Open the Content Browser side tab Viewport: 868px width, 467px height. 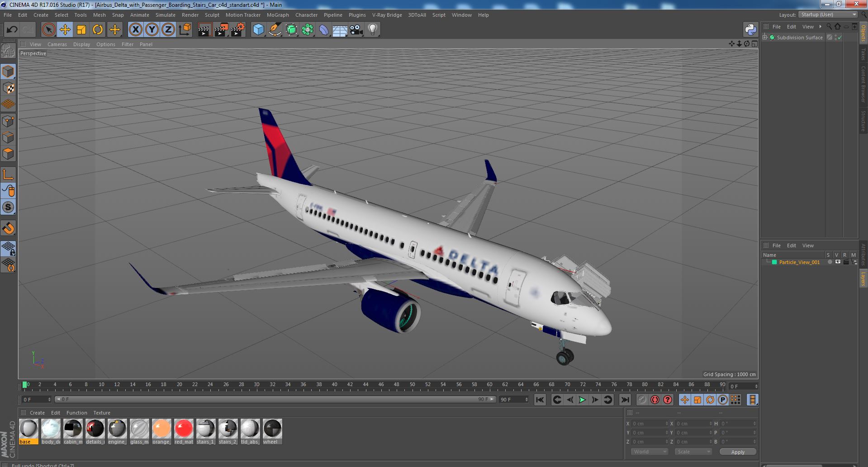pyautogui.click(x=863, y=84)
